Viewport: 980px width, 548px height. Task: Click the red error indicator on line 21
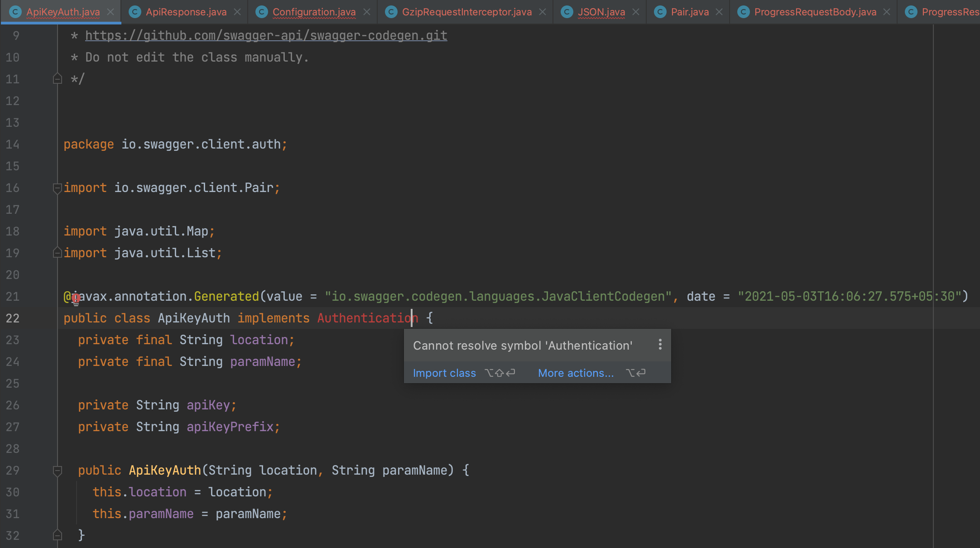pyautogui.click(x=76, y=298)
